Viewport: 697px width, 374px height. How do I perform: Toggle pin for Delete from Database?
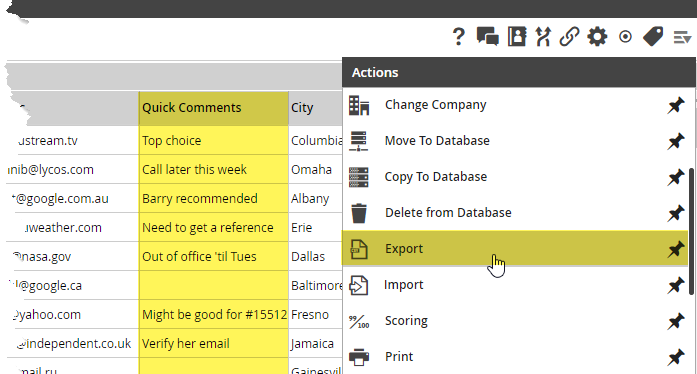tap(676, 213)
